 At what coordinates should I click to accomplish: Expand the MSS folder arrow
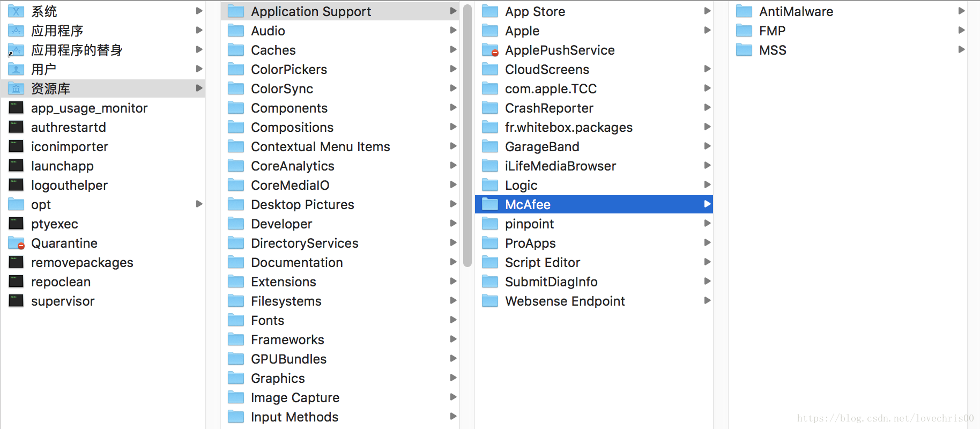pyautogui.click(x=961, y=49)
